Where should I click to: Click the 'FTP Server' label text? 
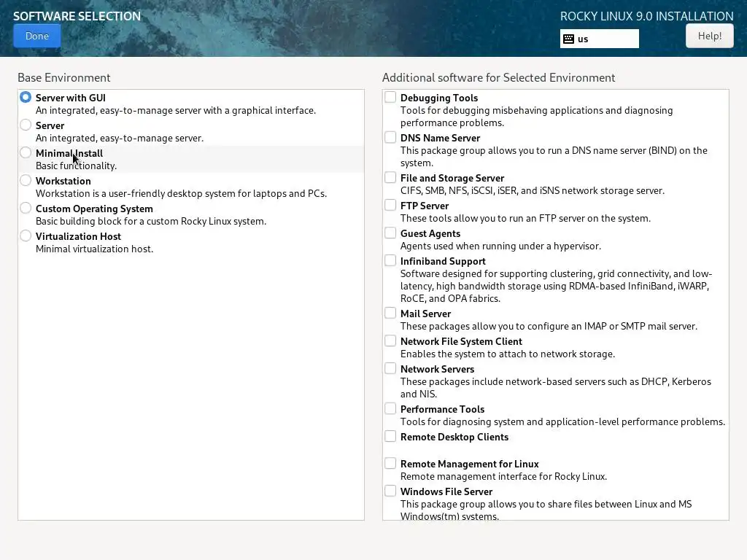(x=425, y=206)
